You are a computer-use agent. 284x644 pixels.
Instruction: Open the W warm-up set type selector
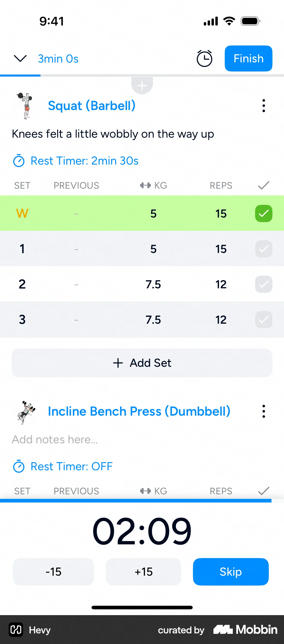(22, 213)
